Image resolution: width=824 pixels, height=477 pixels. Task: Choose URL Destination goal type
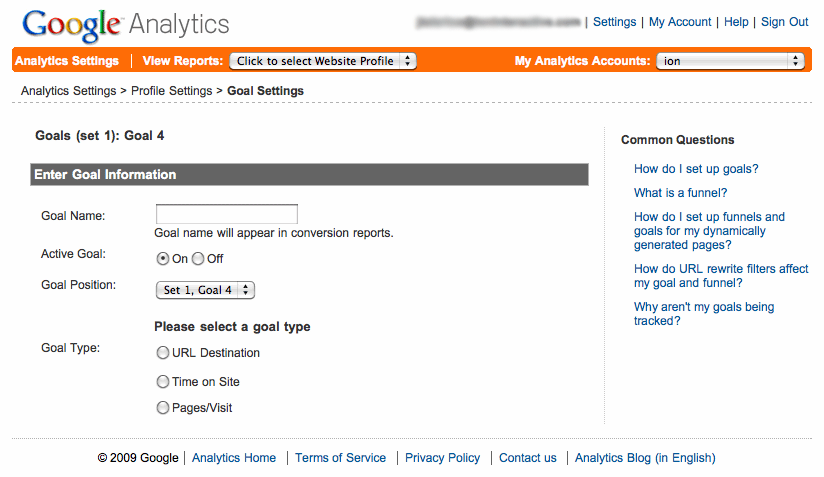(x=163, y=353)
